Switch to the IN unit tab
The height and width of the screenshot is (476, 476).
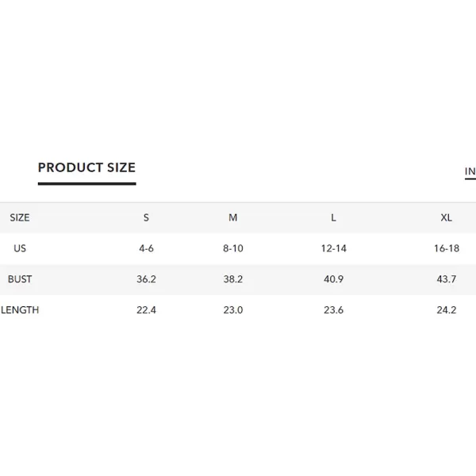(x=470, y=171)
